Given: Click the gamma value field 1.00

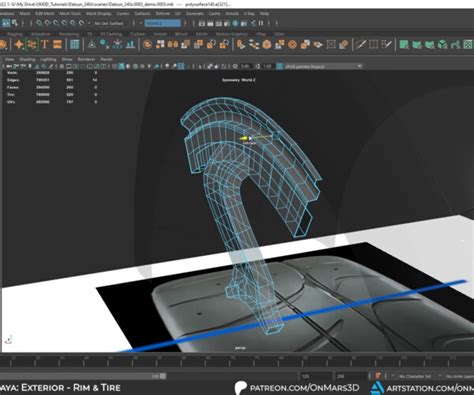Looking at the screenshot, I should pos(267,66).
